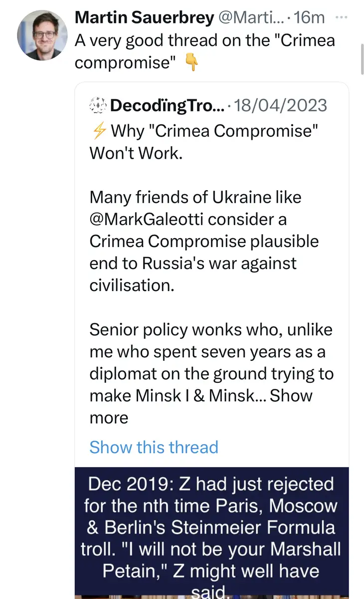Click the 18/04/2023 quoted tweet date

click(281, 105)
